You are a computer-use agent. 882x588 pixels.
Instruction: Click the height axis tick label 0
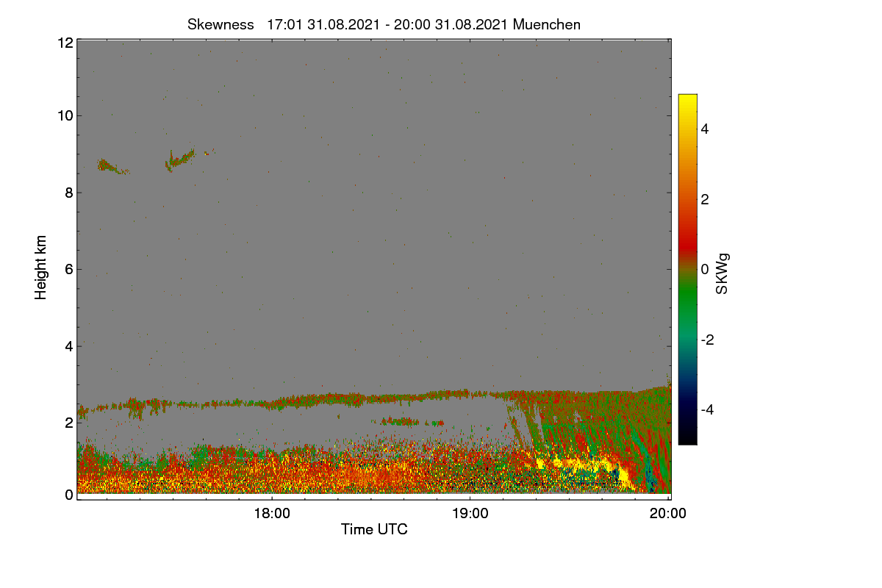point(68,495)
